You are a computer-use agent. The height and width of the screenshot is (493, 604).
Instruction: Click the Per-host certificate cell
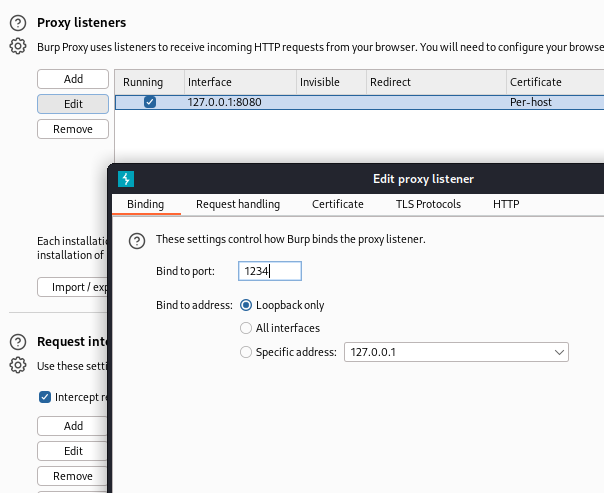(x=555, y=102)
